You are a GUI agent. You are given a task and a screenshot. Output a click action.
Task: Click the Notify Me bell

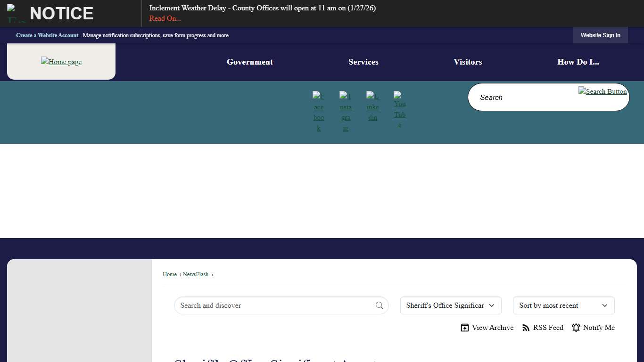[576, 328]
